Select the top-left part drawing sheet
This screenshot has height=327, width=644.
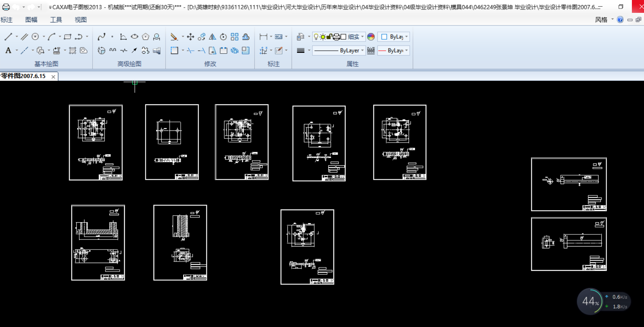coord(96,143)
